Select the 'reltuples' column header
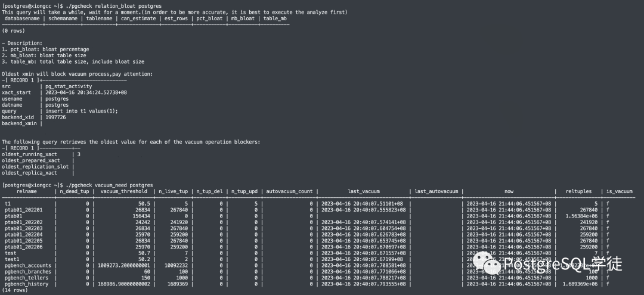644x295 pixels. [x=578, y=192]
